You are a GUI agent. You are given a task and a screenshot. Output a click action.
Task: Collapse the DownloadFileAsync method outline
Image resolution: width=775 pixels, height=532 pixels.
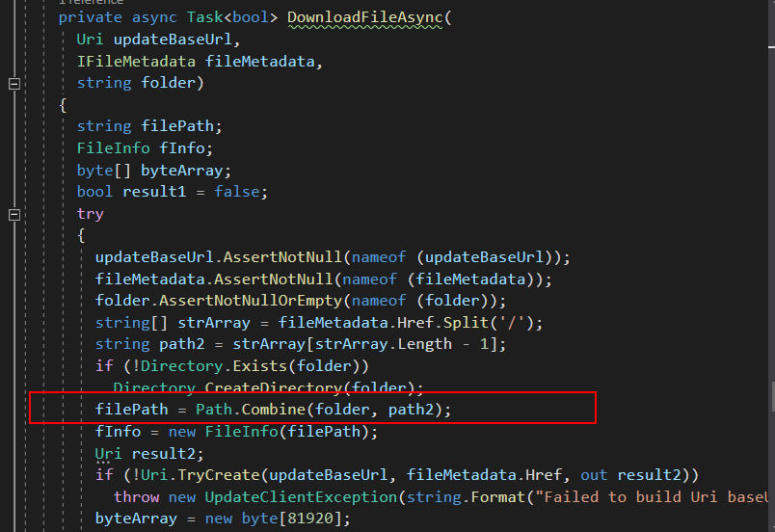(14, 84)
